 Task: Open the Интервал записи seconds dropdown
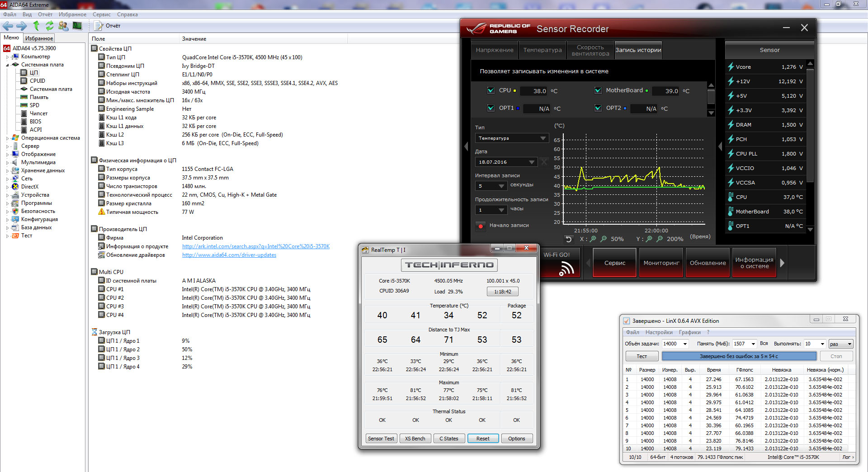pyautogui.click(x=491, y=186)
